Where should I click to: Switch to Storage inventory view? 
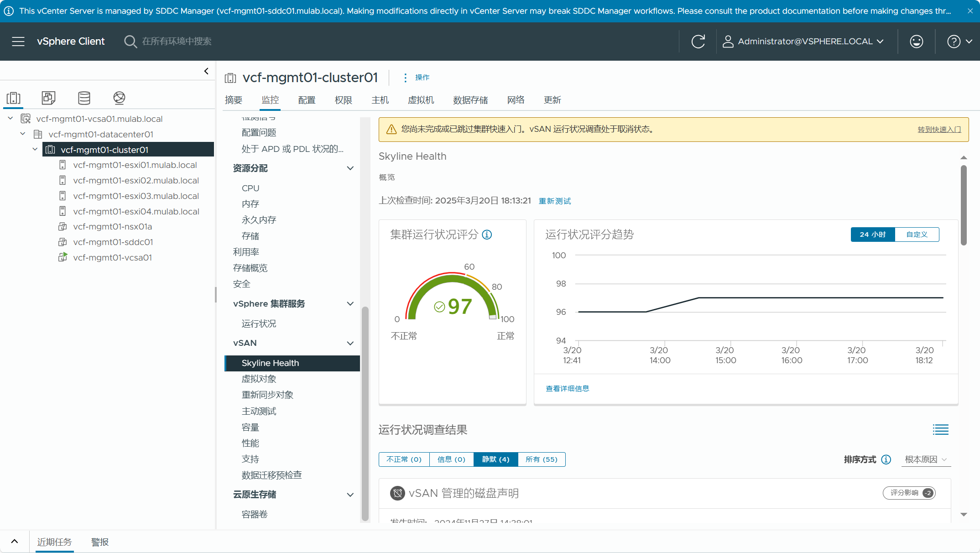84,98
